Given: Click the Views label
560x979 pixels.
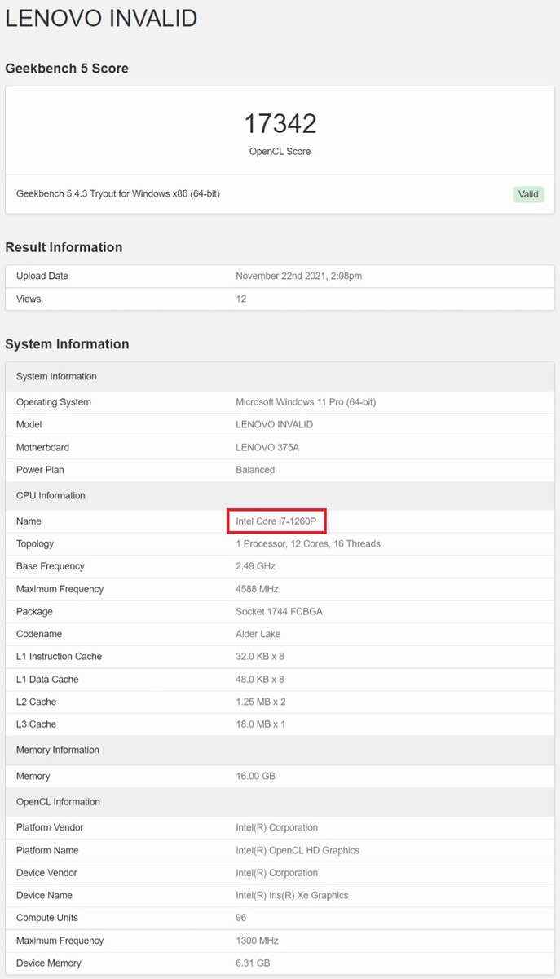Looking at the screenshot, I should point(29,299).
